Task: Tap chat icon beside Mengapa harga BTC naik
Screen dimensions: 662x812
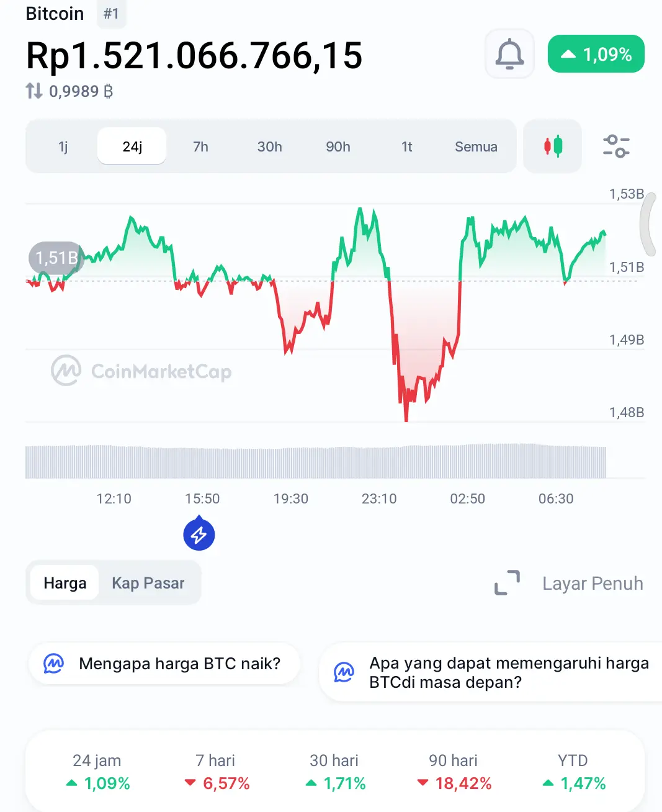Action: click(54, 664)
